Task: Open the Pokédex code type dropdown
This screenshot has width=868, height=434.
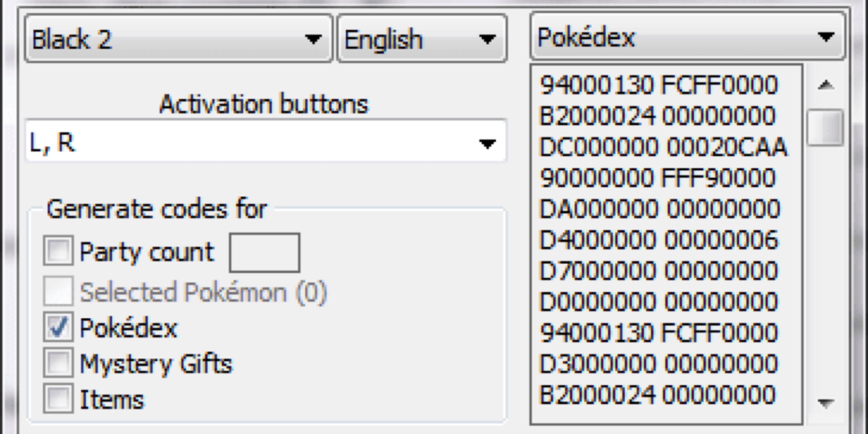Action: click(688, 37)
